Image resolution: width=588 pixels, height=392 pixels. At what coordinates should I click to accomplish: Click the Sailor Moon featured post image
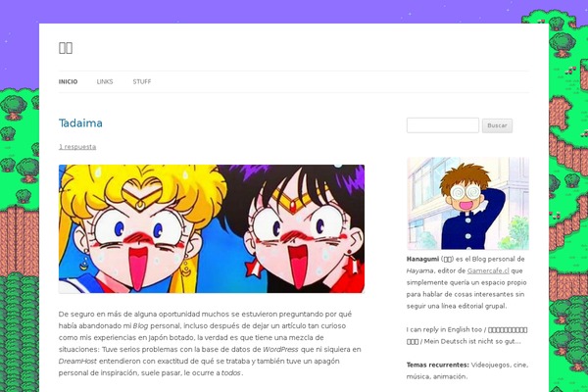coord(212,228)
